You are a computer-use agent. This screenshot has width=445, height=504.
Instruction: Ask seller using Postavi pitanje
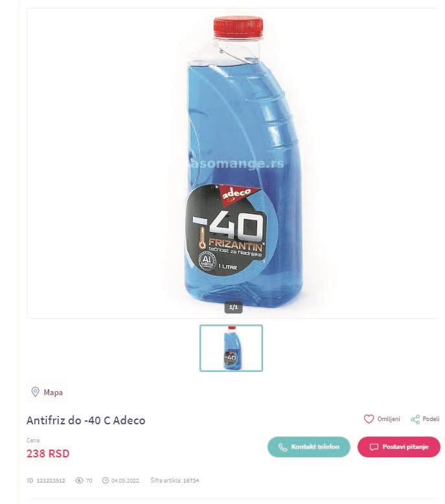tap(399, 447)
